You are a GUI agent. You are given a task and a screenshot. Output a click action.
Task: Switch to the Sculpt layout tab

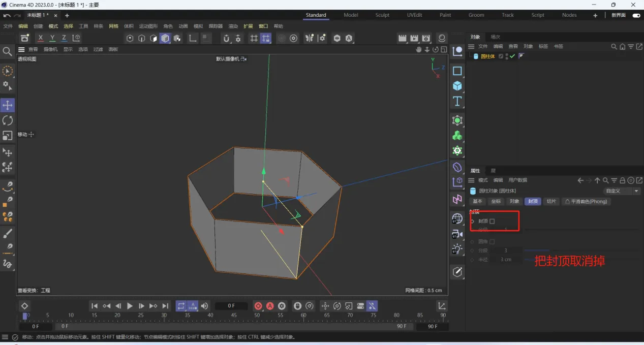coord(382,15)
